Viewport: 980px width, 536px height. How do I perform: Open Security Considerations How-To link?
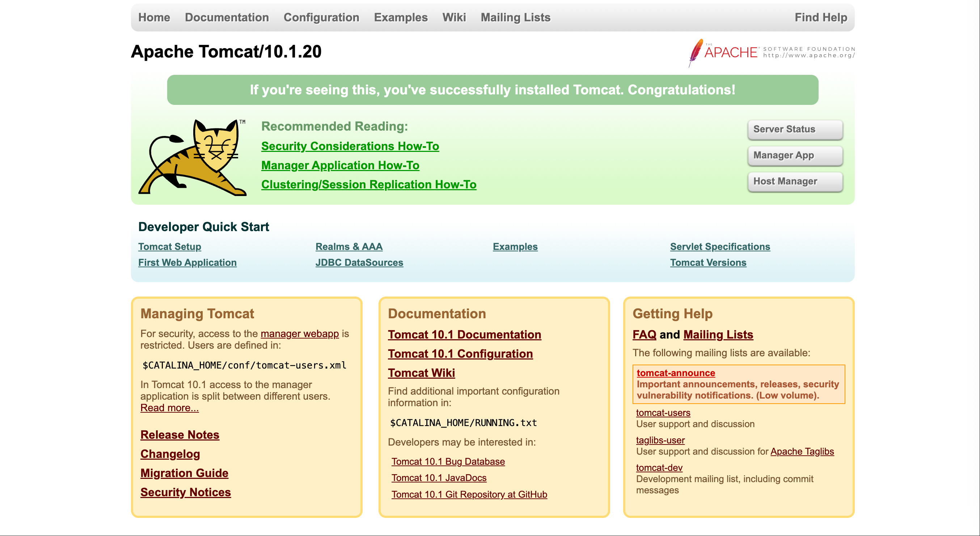coord(350,146)
